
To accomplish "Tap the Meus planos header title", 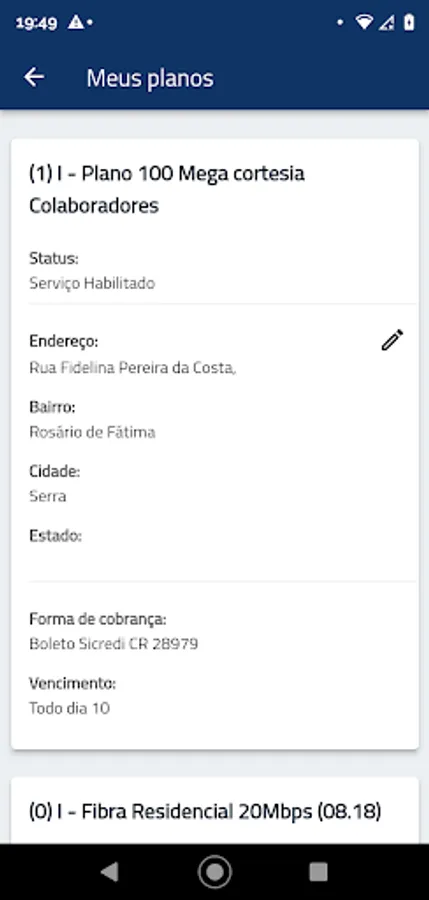I will (x=150, y=78).
